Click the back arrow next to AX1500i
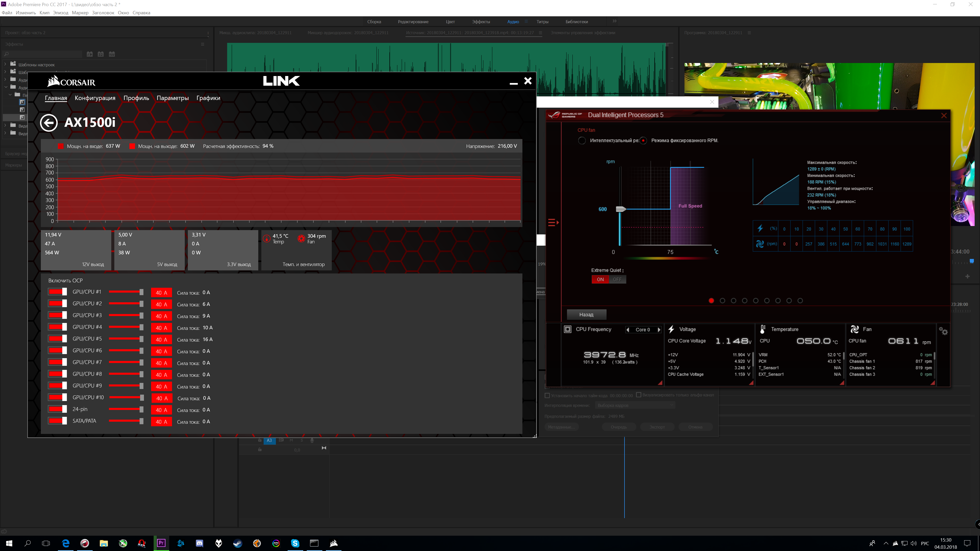This screenshot has width=980, height=551. click(x=49, y=122)
